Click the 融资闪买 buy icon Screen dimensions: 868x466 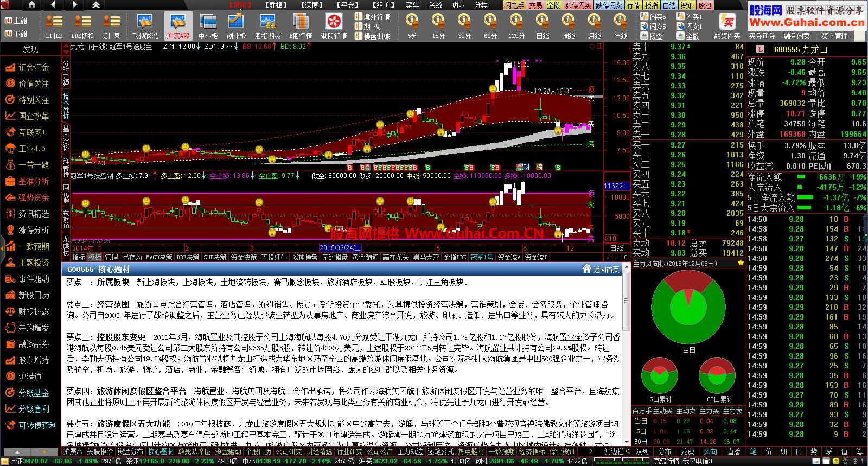click(x=727, y=26)
